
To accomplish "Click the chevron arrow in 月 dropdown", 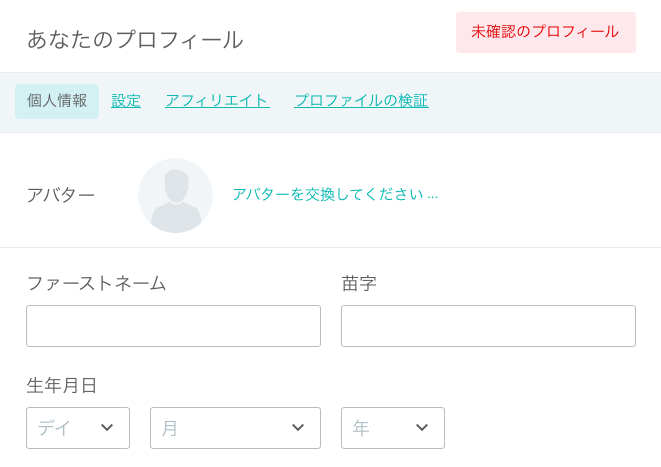I will point(298,427).
